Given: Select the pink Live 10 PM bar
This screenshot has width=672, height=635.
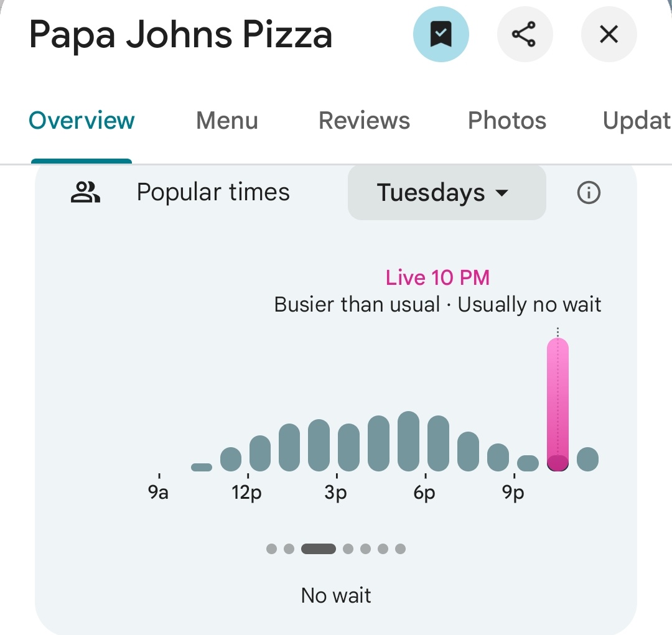Looking at the screenshot, I should 558,404.
